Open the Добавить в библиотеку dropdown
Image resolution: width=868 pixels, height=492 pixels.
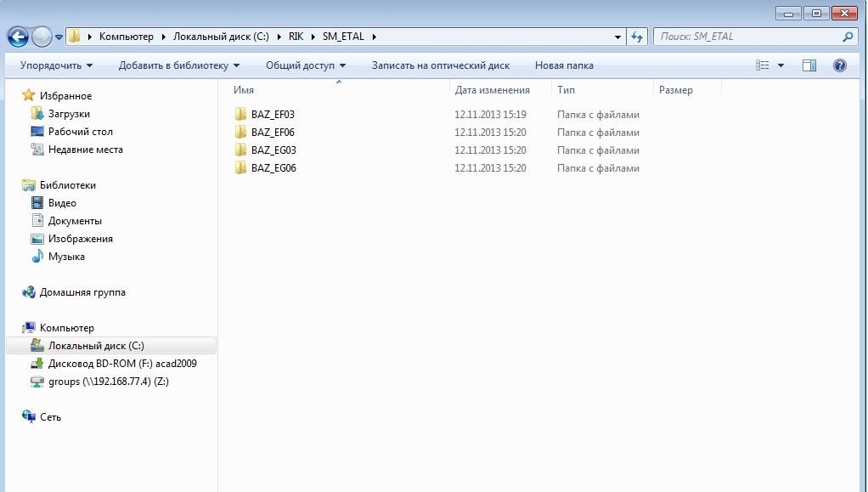click(178, 65)
